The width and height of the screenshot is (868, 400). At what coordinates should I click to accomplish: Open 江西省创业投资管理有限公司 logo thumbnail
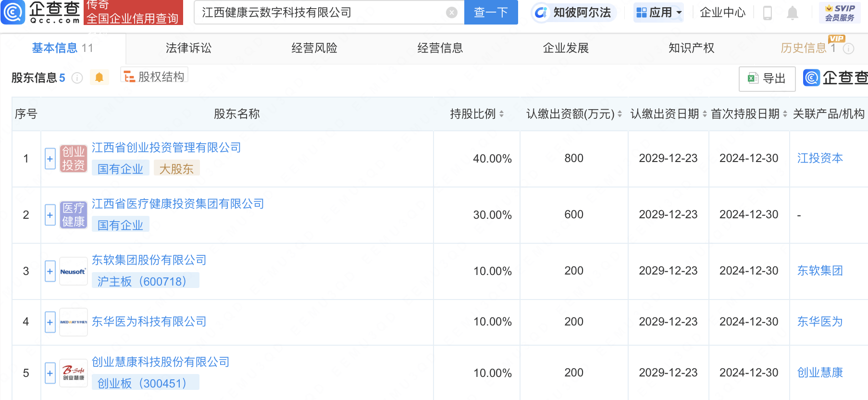(74, 159)
